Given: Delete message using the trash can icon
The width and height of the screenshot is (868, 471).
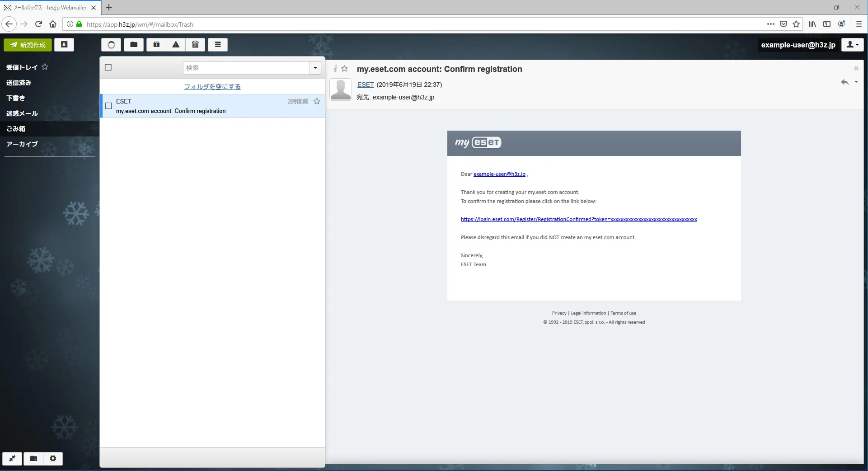Looking at the screenshot, I should click(195, 45).
